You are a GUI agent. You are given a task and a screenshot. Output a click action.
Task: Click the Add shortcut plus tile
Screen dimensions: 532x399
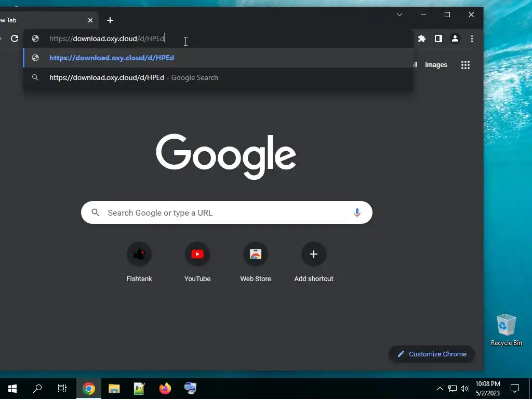pyautogui.click(x=314, y=262)
